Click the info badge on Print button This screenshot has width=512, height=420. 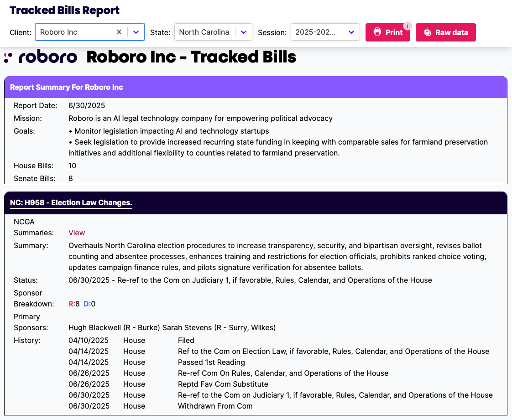407,26
